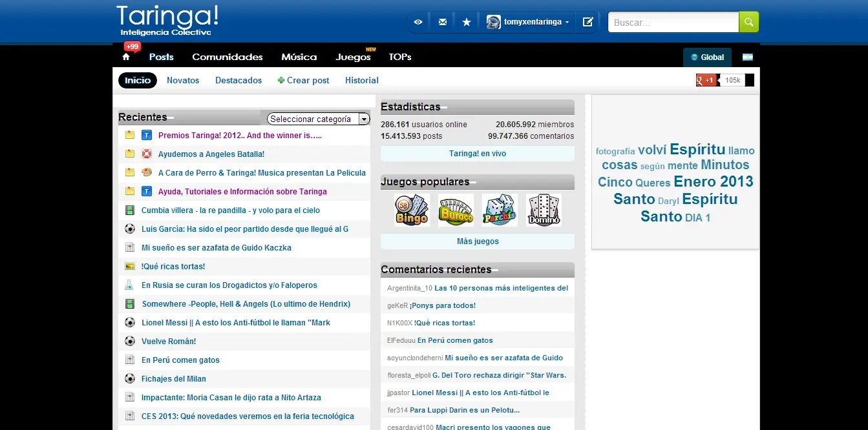Open Lionel Messi Anti-fútbol post in Recientes

pyautogui.click(x=236, y=323)
